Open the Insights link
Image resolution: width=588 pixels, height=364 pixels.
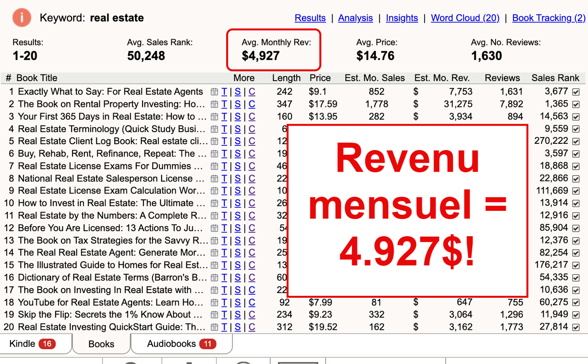(402, 18)
